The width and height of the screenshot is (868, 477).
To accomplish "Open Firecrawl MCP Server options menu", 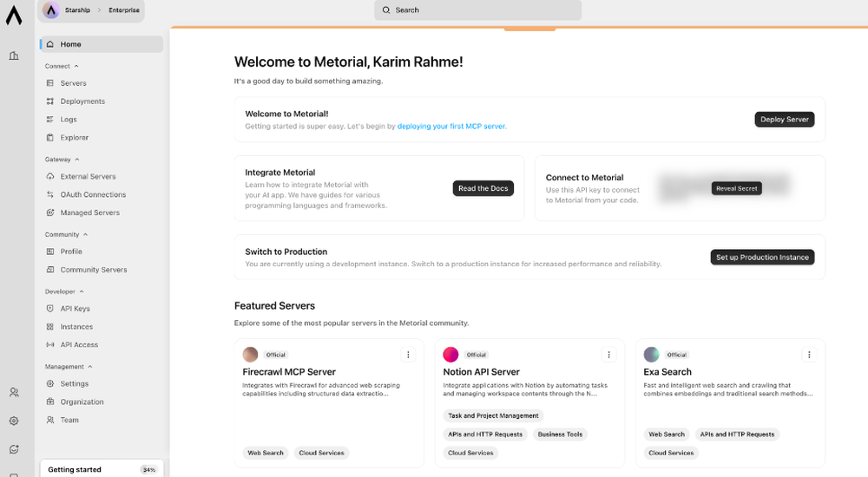I will [x=408, y=355].
